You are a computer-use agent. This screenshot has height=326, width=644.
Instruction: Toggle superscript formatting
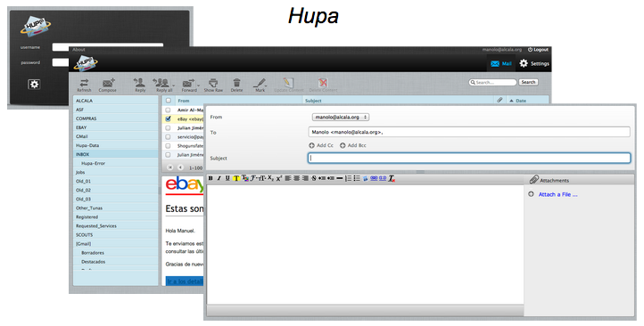pos(279,178)
